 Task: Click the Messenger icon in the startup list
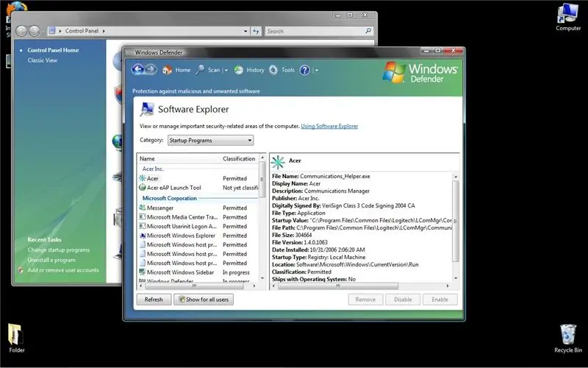pos(143,208)
